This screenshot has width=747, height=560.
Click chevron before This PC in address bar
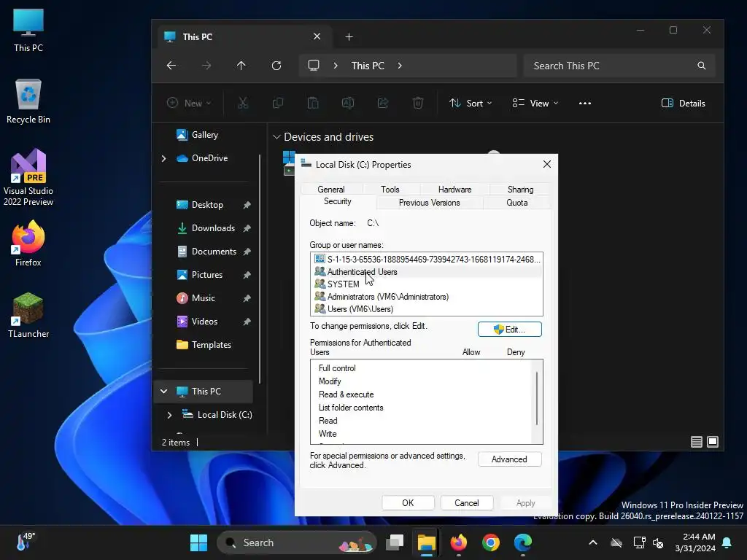(336, 66)
